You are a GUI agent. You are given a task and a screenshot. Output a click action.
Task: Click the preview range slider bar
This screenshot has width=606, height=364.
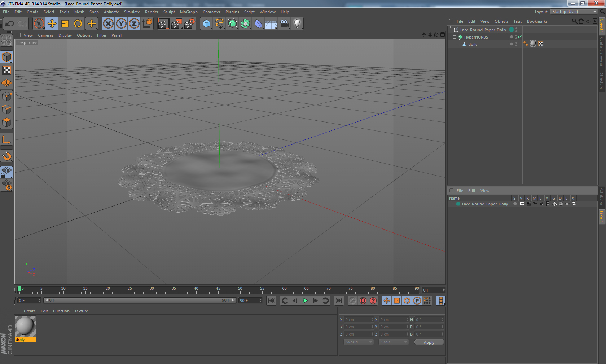140,300
